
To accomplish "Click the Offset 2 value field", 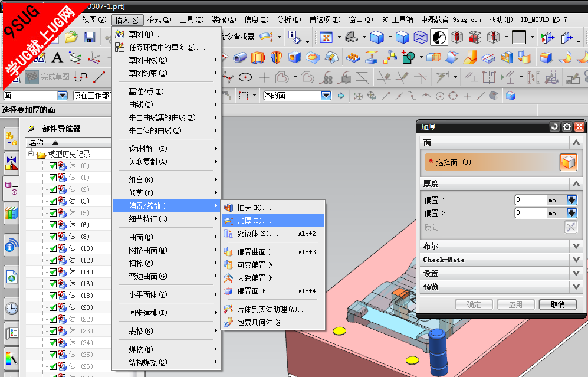I will click(x=530, y=213).
